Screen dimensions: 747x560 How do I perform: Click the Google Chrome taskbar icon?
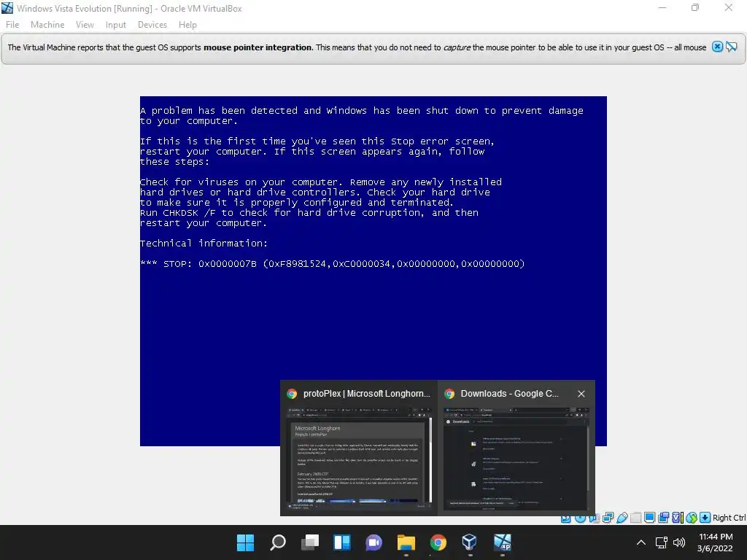[x=438, y=542]
